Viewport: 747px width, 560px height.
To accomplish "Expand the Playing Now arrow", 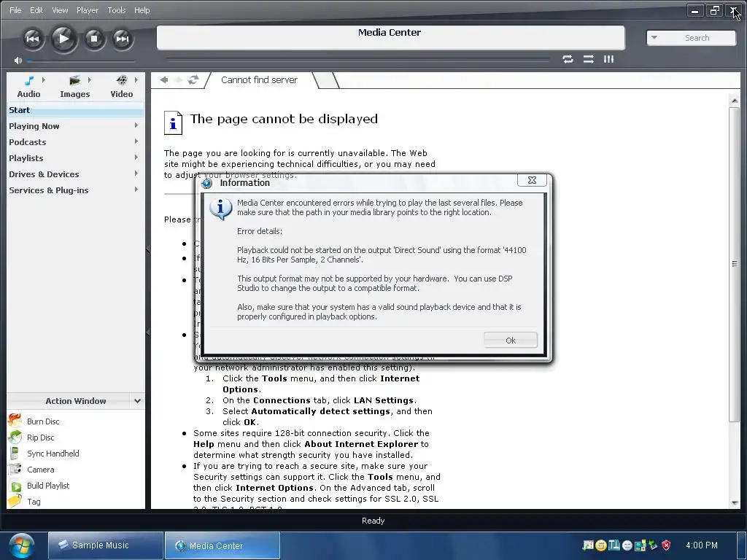I will (x=136, y=125).
